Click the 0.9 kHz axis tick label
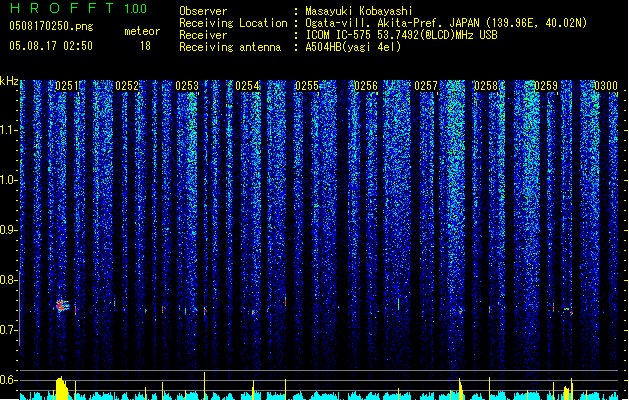The height and width of the screenshot is (400, 629). coord(8,230)
